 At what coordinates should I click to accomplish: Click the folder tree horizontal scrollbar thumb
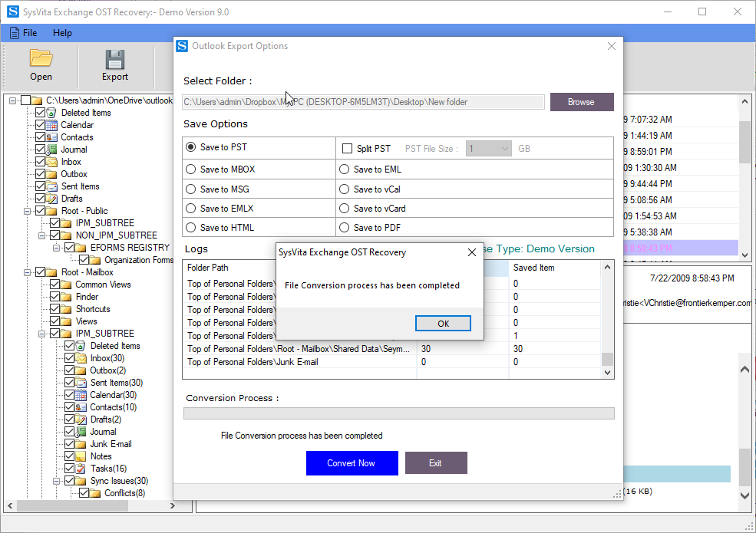click(72, 505)
